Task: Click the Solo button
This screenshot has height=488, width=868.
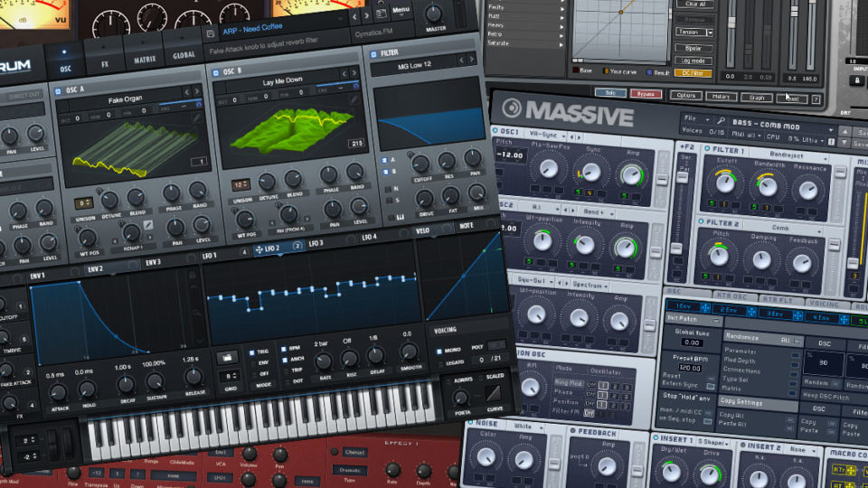Action: (610, 93)
